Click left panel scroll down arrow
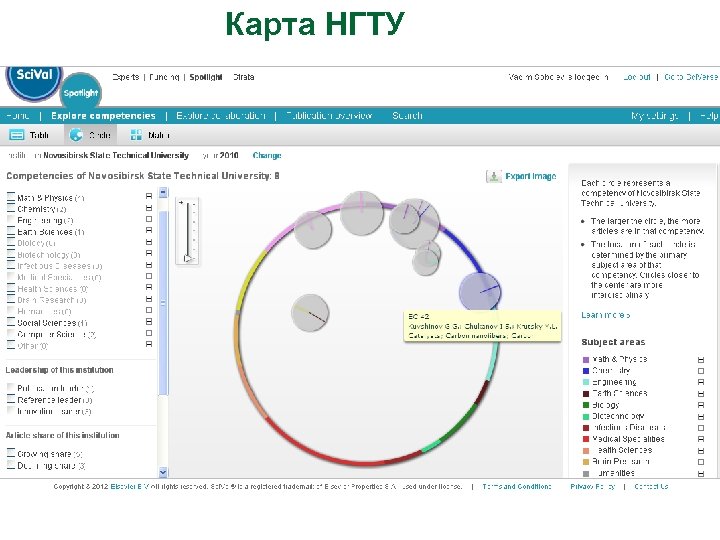The height and width of the screenshot is (540, 720). [x=163, y=472]
